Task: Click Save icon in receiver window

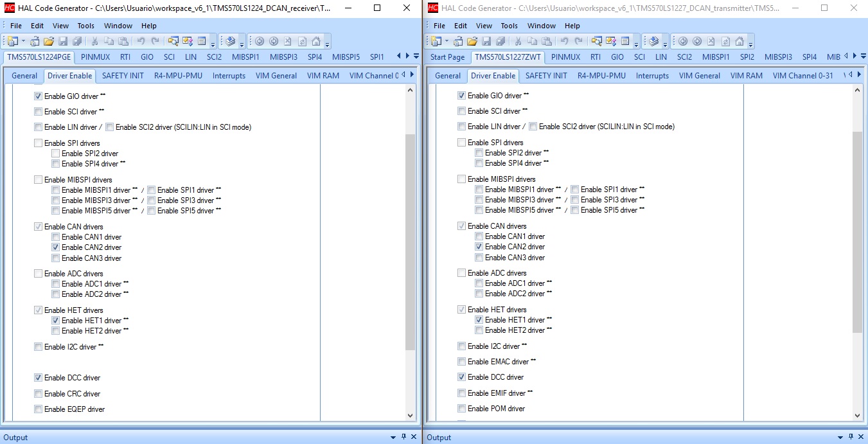Action: pos(63,41)
